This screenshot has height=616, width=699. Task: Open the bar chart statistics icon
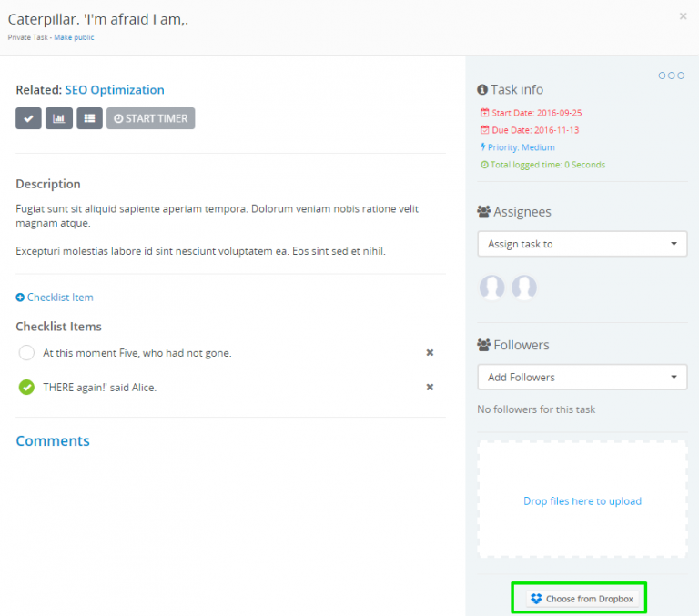[x=59, y=118]
